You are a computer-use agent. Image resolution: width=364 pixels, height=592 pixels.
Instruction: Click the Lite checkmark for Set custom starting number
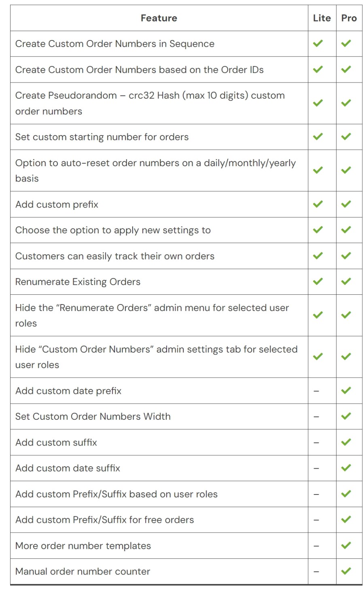318,137
